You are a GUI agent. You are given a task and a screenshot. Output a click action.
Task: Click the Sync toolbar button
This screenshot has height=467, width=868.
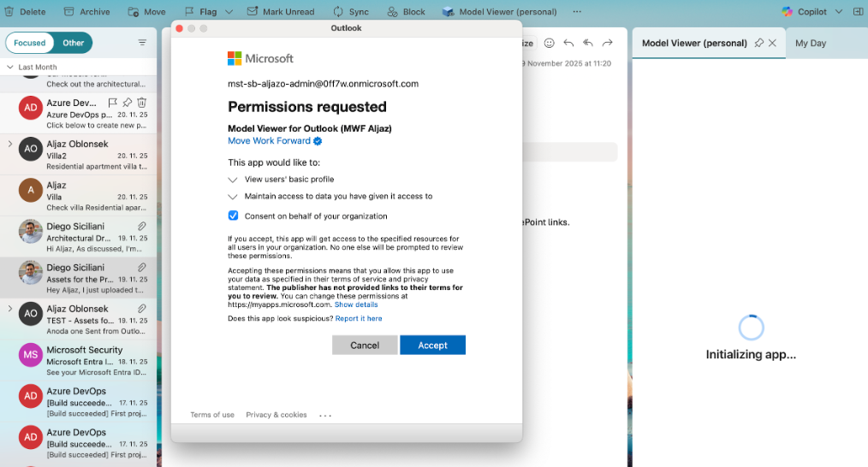coord(349,12)
